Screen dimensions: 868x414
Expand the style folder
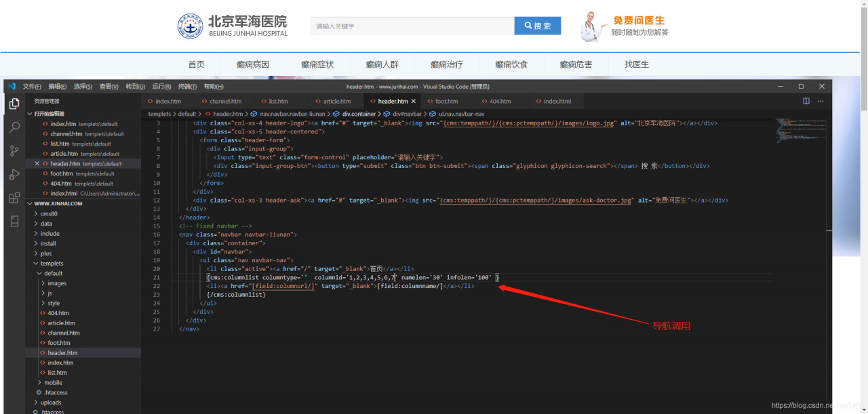53,303
